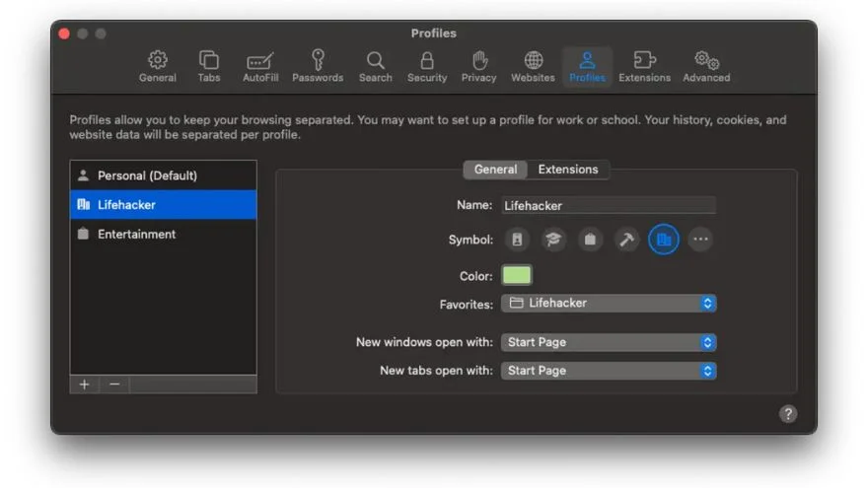This screenshot has width=868, height=488.
Task: Open the Privacy settings pane
Action: [478, 66]
